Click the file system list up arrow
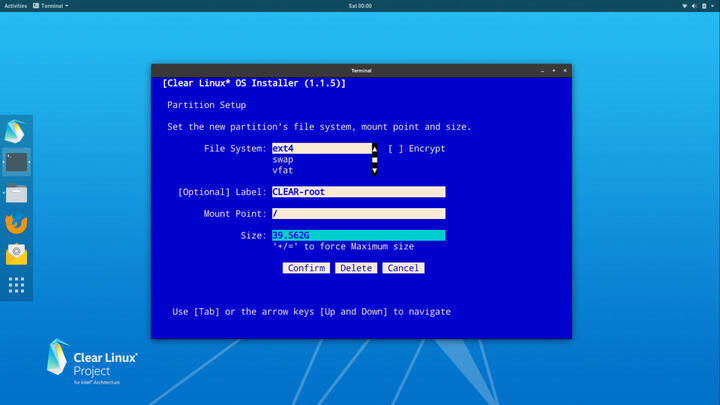This screenshot has width=720, height=405. pyautogui.click(x=375, y=148)
